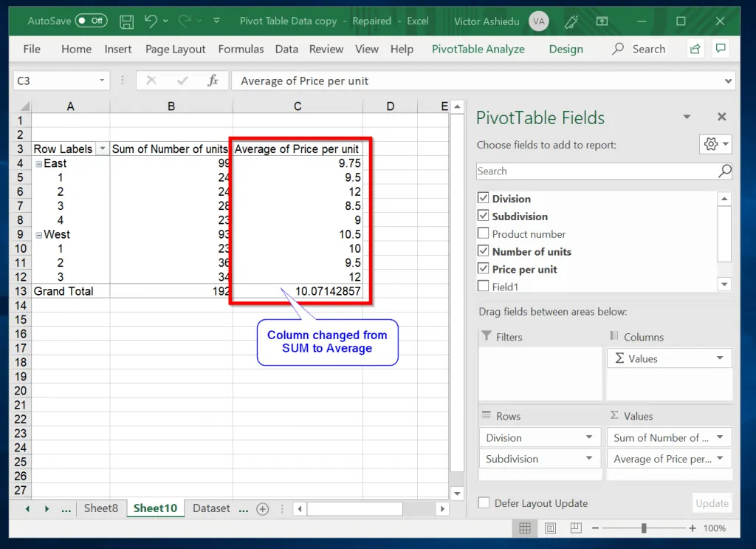756x549 pixels.
Task: Enable Defer Layout Update checkbox
Action: point(484,502)
